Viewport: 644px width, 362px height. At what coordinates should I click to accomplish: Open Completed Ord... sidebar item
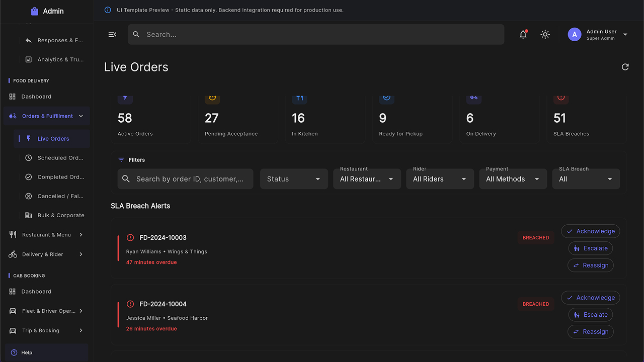(x=52, y=177)
